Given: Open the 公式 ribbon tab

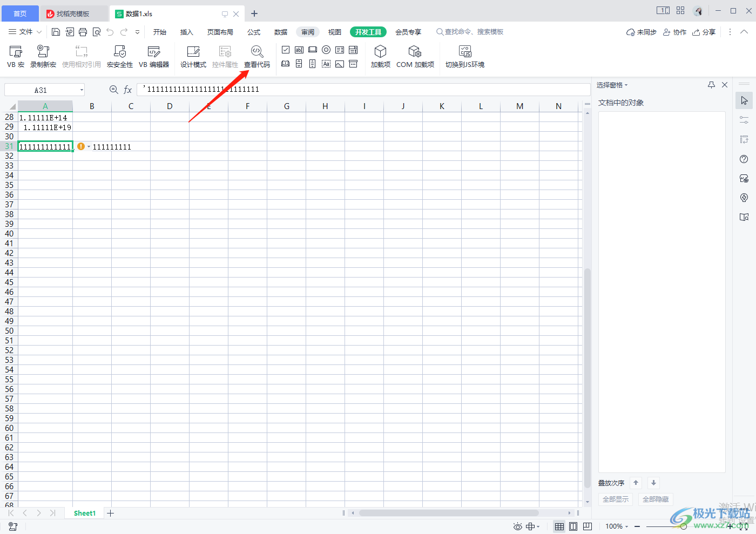Looking at the screenshot, I should [x=254, y=32].
